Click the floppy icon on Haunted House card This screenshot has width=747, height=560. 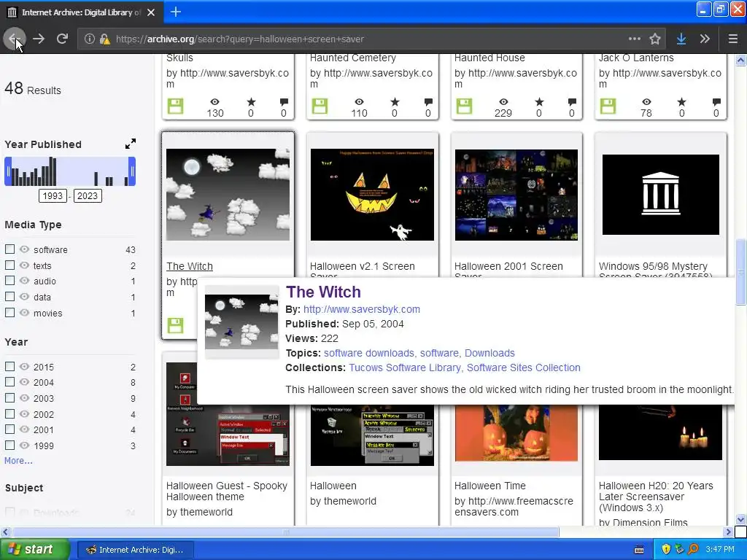pos(464,106)
